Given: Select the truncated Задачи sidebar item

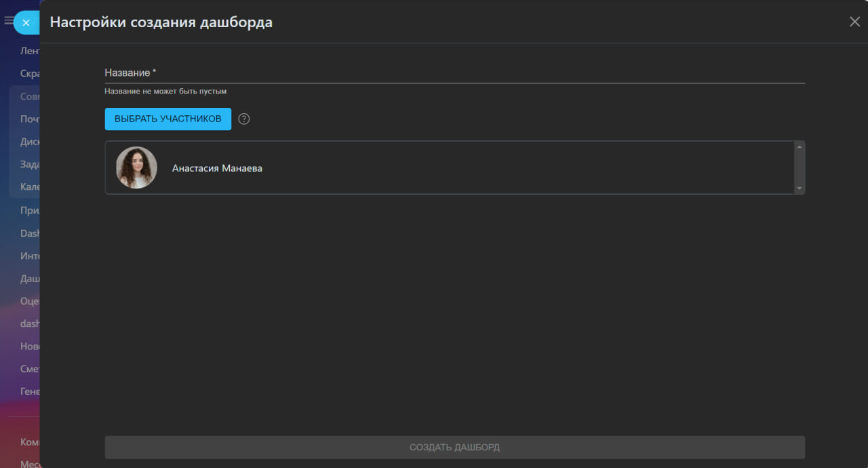Looking at the screenshot, I should click(30, 164).
